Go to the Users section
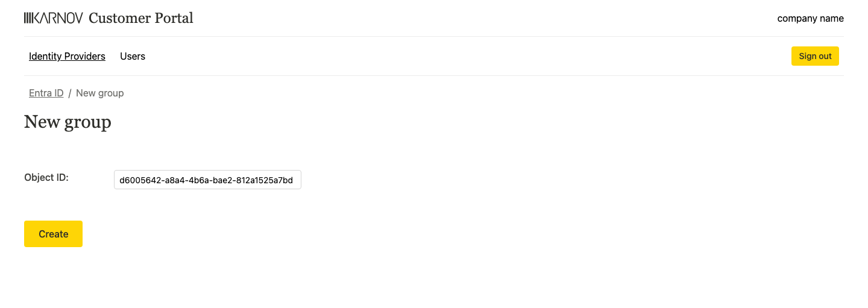868x308 pixels. [x=133, y=56]
